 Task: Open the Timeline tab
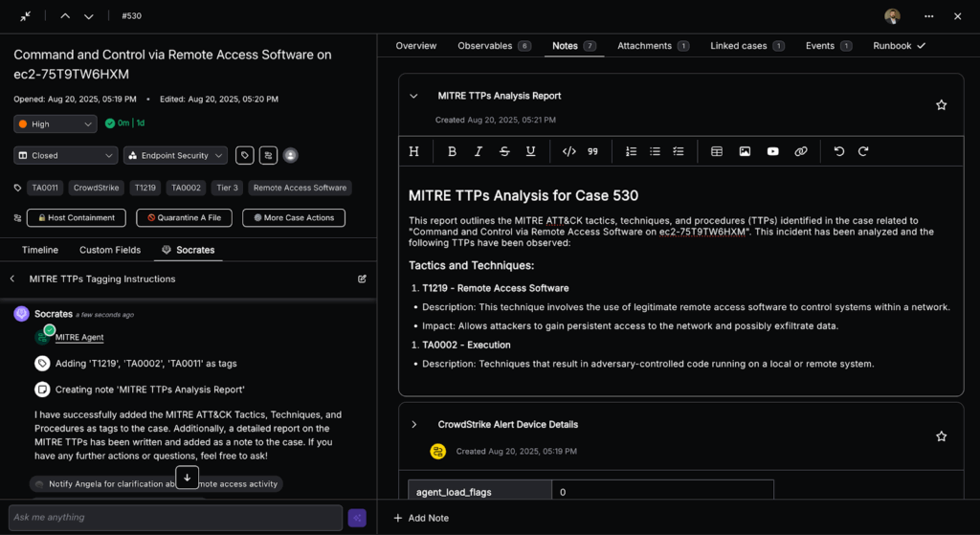pos(40,250)
